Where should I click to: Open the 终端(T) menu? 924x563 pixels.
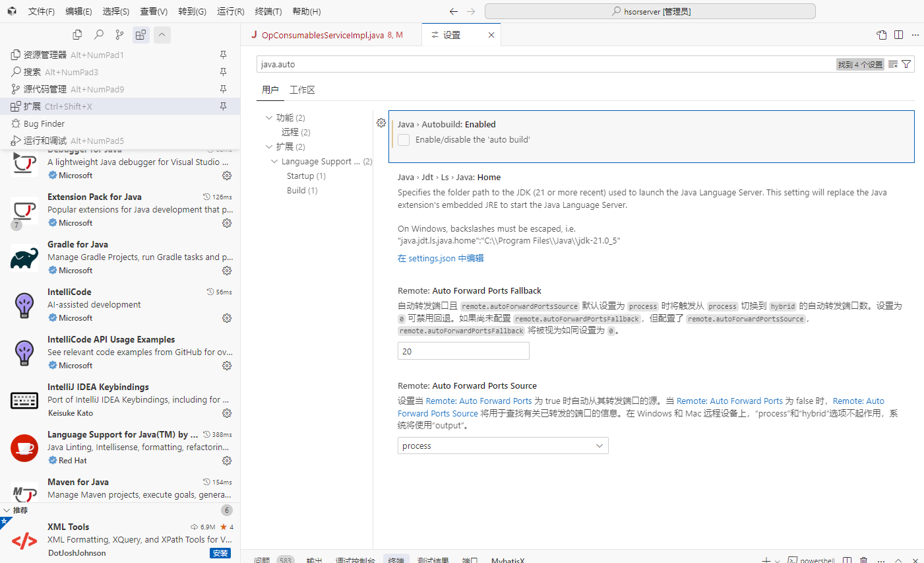coord(268,11)
